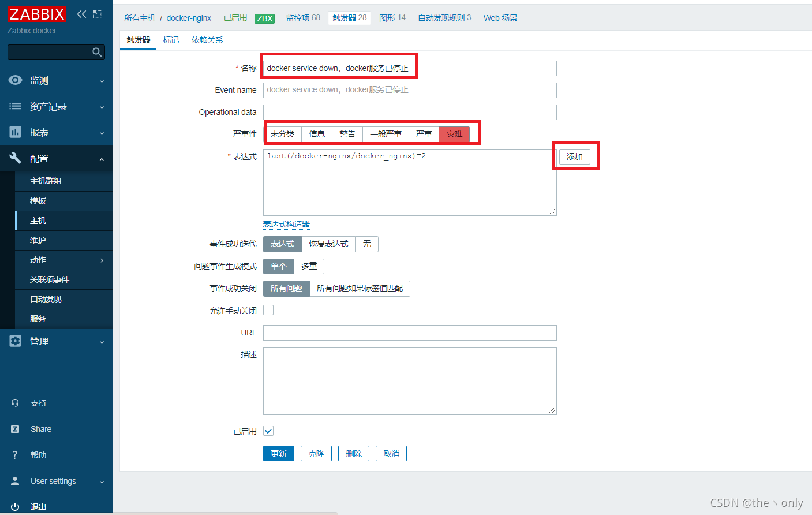The width and height of the screenshot is (812, 515).
Task: Open the 表达式构造器 link
Action: pyautogui.click(x=287, y=224)
